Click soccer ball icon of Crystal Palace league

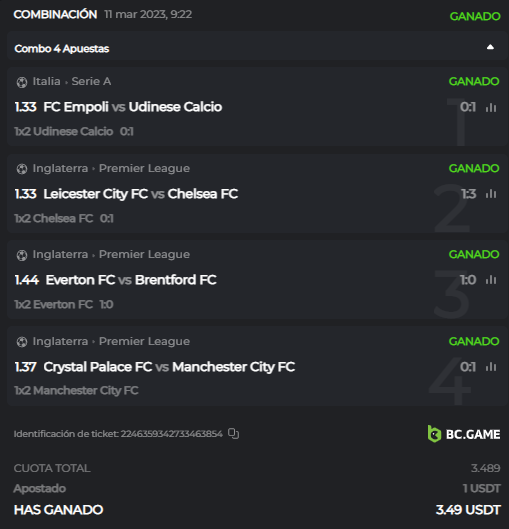tap(22, 342)
